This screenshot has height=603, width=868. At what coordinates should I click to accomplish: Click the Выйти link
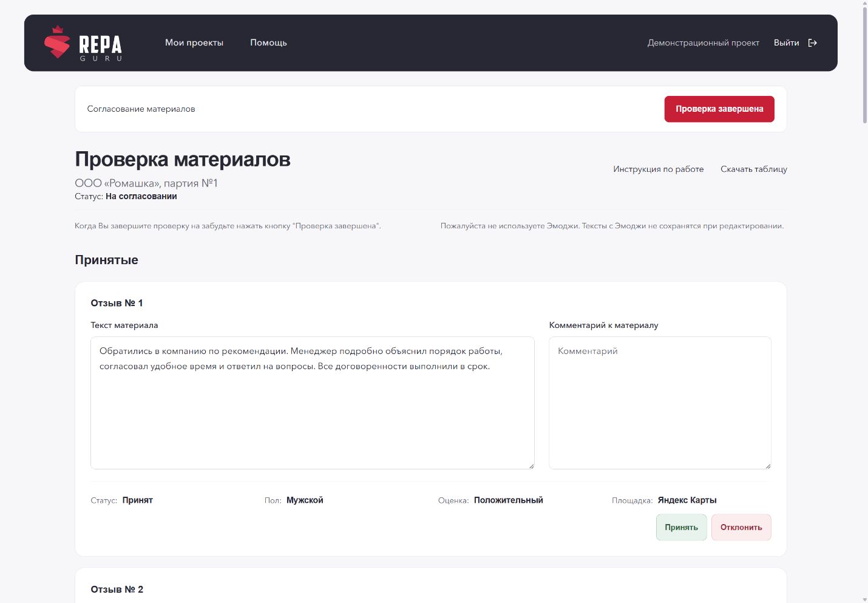(x=786, y=43)
